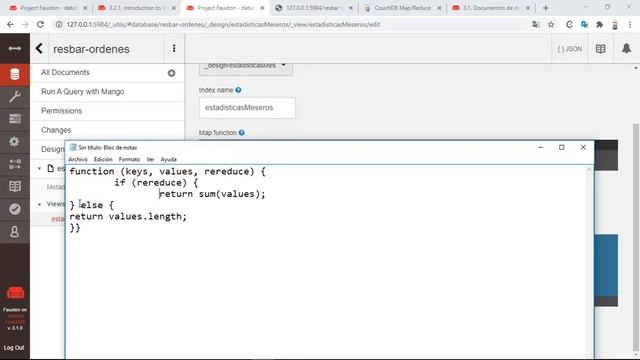Screen dimensions: 640x360
Task: Toggle Fauxton sidebar collapse arrows icon
Action: coord(15,49)
